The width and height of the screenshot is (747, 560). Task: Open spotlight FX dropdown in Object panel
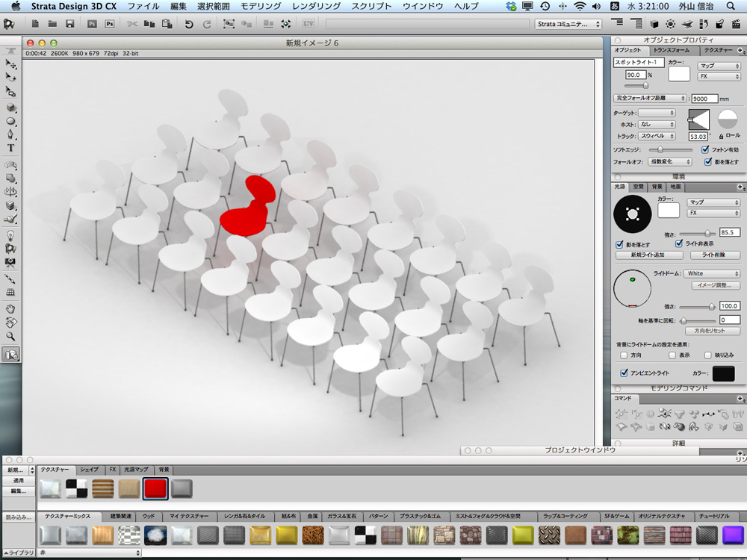tap(719, 76)
